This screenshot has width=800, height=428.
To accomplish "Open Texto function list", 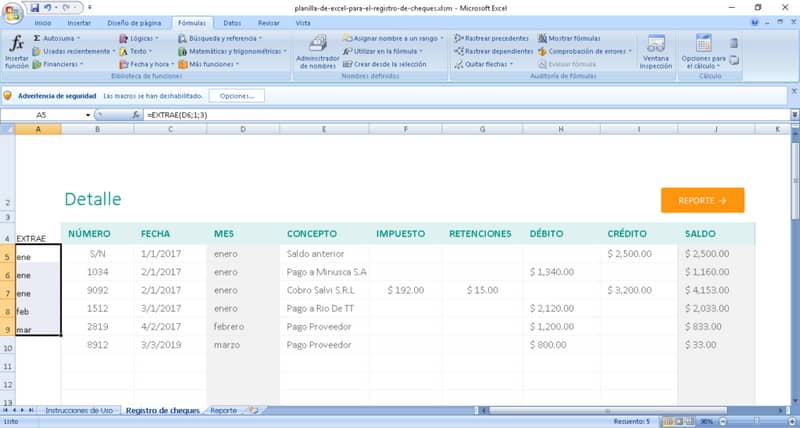I will (x=136, y=52).
